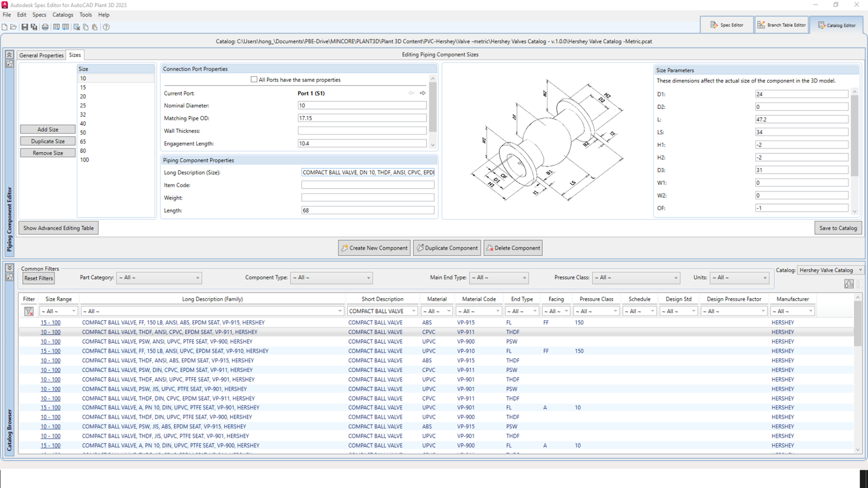
Task: Open the Units filter dropdown
Action: point(740,278)
